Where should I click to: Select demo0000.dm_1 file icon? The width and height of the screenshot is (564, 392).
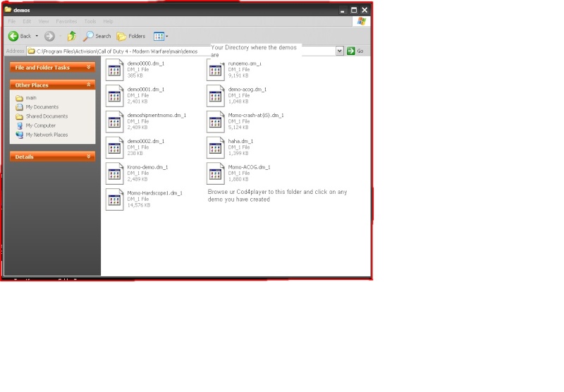tap(114, 70)
